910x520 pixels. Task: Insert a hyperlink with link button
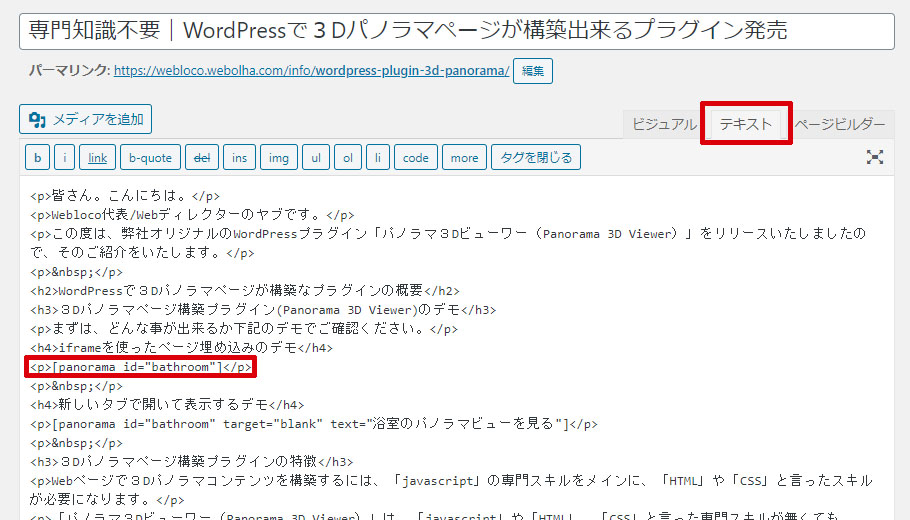pyautogui.click(x=98, y=157)
